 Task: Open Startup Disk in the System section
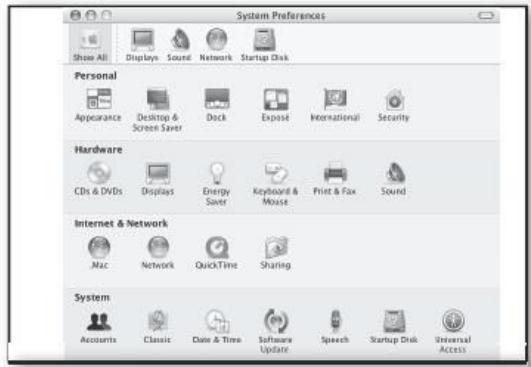pyautogui.click(x=394, y=327)
